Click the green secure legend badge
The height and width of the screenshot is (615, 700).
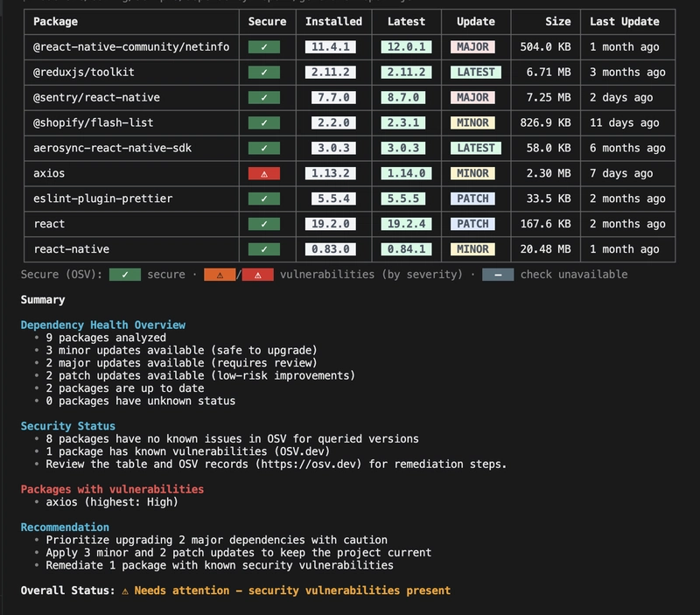pos(125,275)
